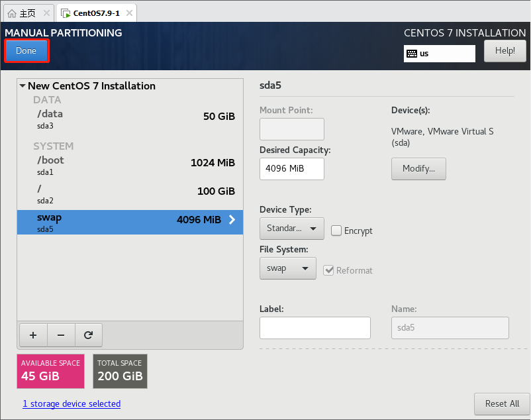Viewport: 531px width, 420px height.
Task: Enable the Encrypt checkbox
Action: coord(336,231)
